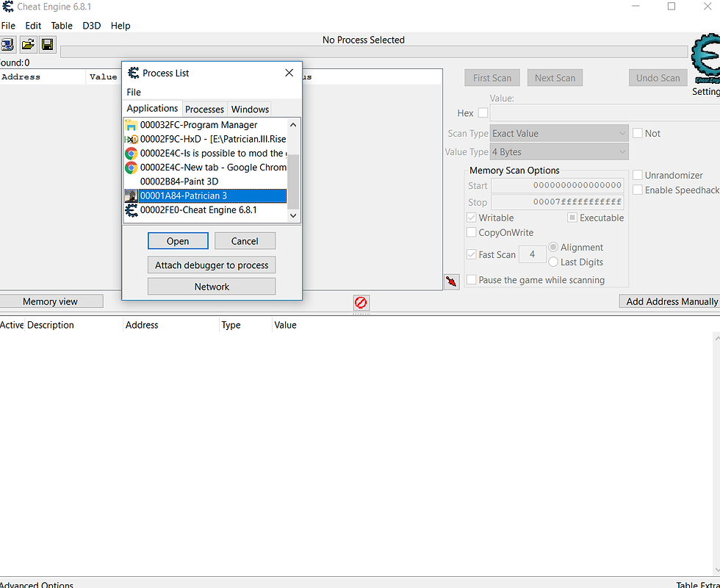Image resolution: width=720 pixels, height=588 pixels.
Task: Click the Open button
Action: pyautogui.click(x=178, y=241)
